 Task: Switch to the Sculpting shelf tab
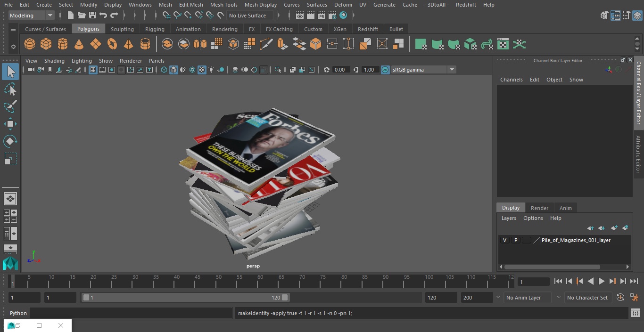click(x=122, y=29)
